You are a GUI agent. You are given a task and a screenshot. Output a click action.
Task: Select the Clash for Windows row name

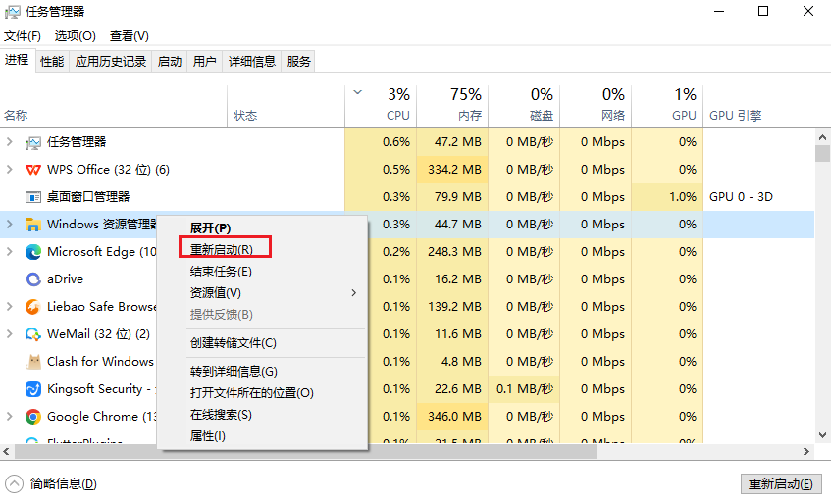pos(100,362)
